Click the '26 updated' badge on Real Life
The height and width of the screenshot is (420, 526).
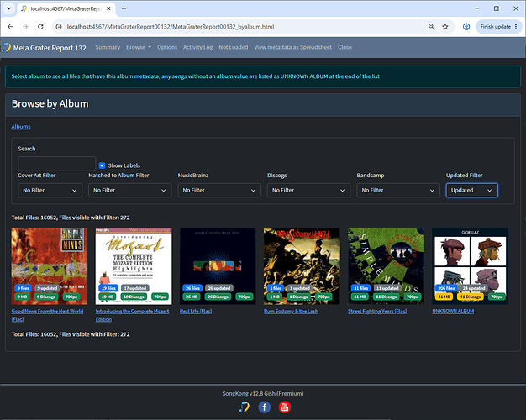click(x=219, y=288)
